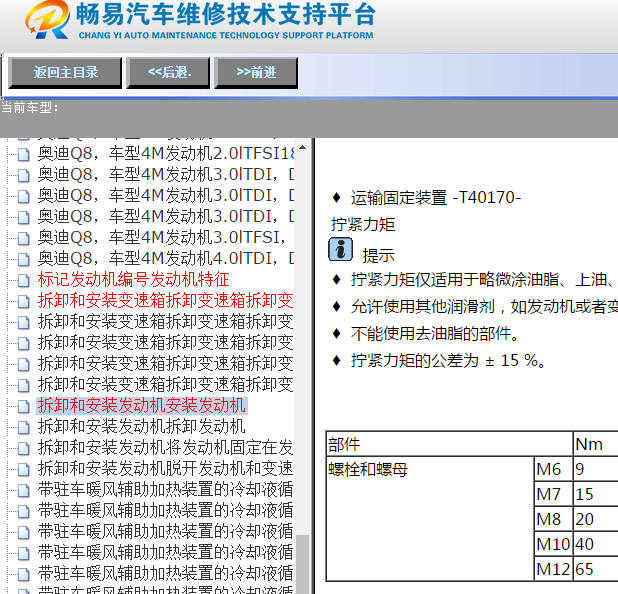Click the 部件 table header cell
618x594 pixels.
pos(449,444)
